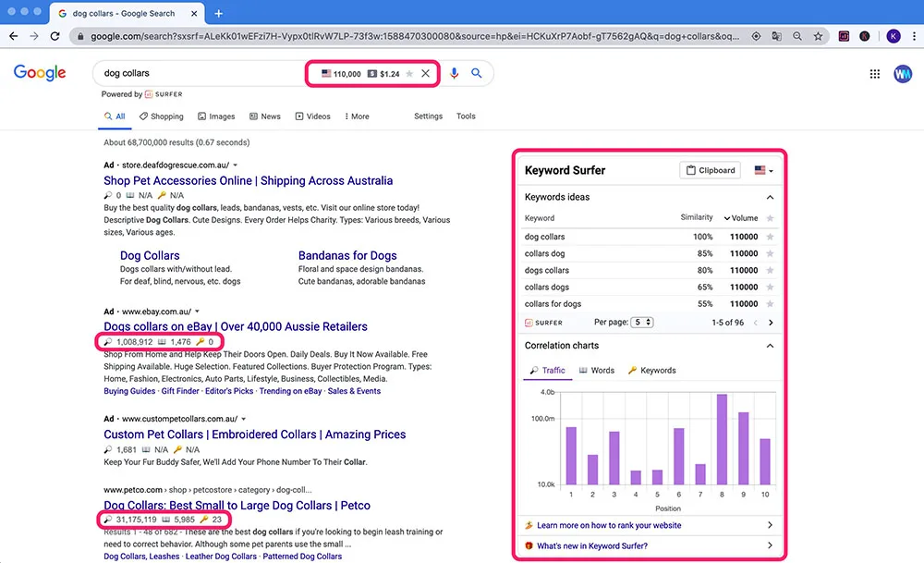
Task: Star the 'collars for dogs' keyword row
Action: click(x=770, y=303)
